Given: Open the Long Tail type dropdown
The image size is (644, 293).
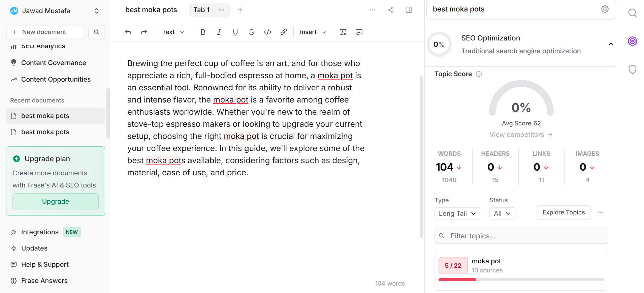Looking at the screenshot, I should pos(457,213).
